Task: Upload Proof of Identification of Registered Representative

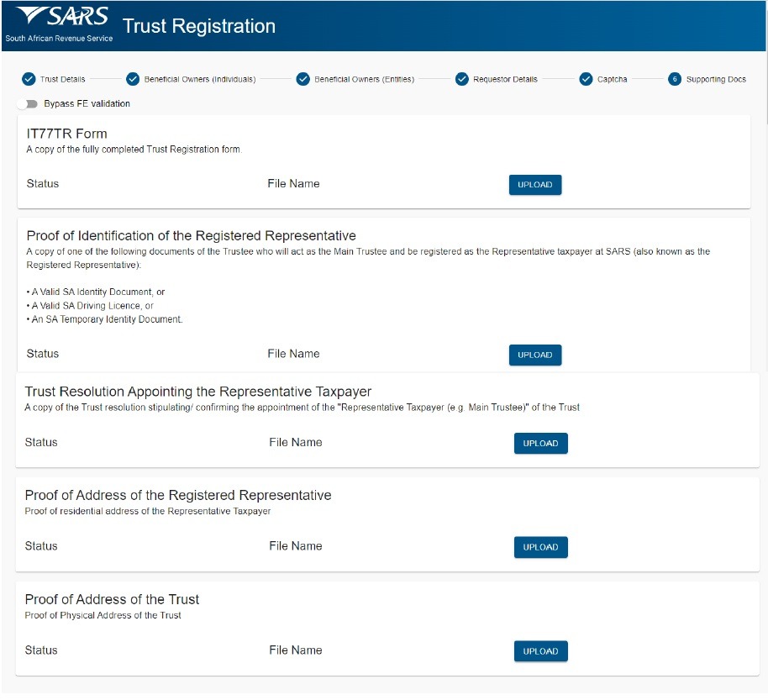Action: [534, 355]
